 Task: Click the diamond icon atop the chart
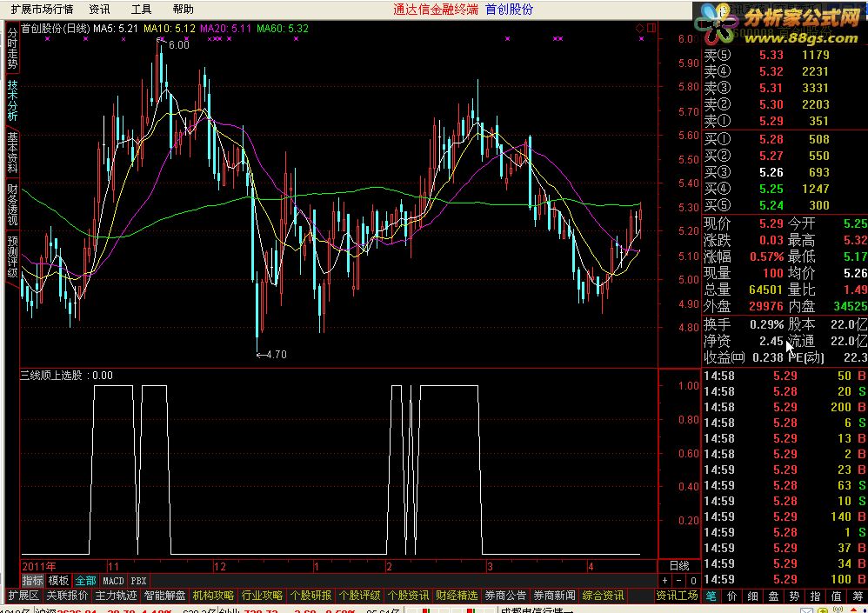(640, 28)
